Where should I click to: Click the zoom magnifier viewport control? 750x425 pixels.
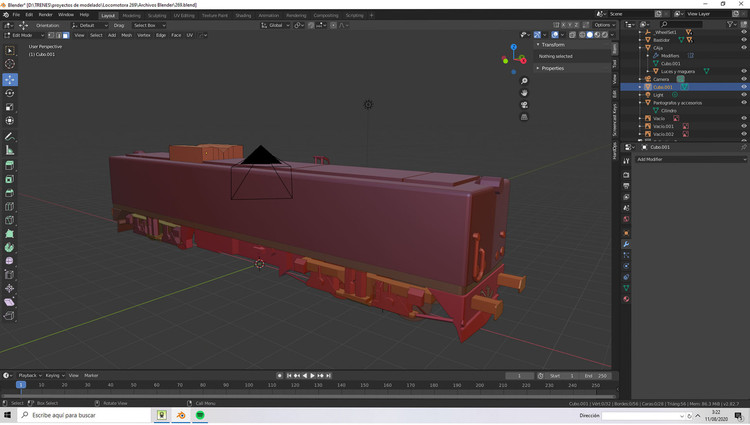pyautogui.click(x=524, y=81)
